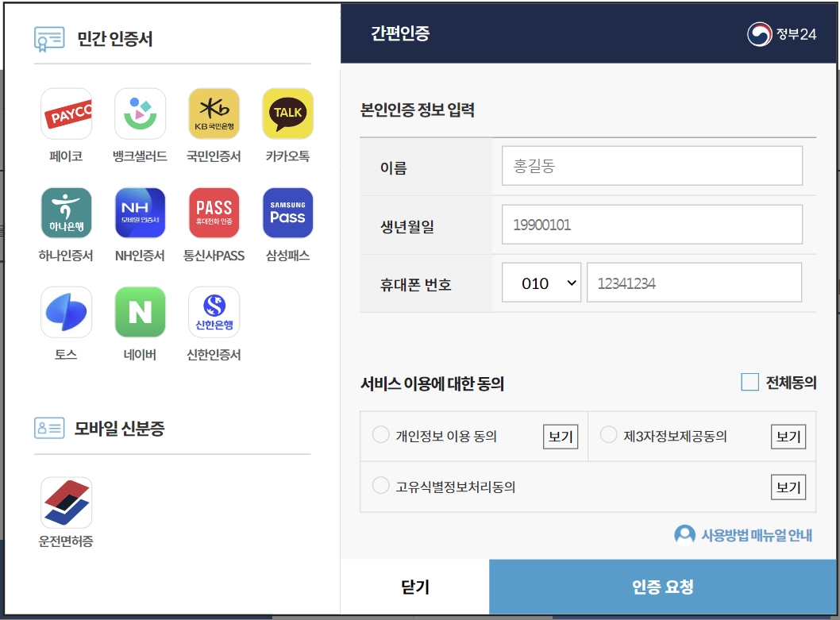This screenshot has width=840, height=620.
Task: Click the 서비스 이용에 대한 동의 heading
Action: pyautogui.click(x=433, y=383)
